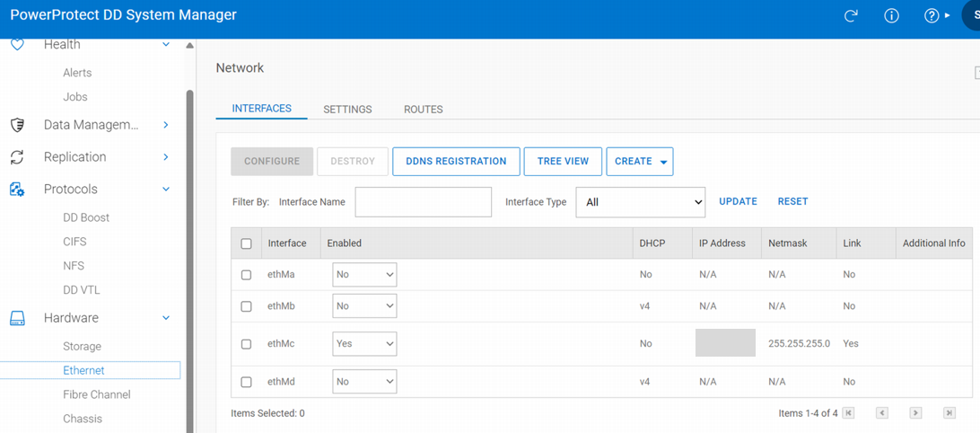
Task: Open the Interface Type dropdown
Action: pos(640,202)
